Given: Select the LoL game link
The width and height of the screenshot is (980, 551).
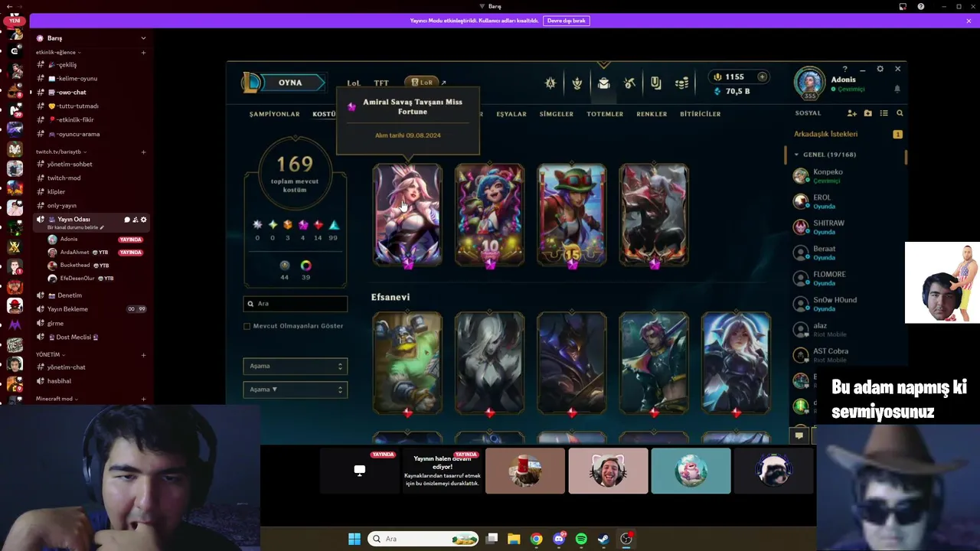Looking at the screenshot, I should pos(354,83).
